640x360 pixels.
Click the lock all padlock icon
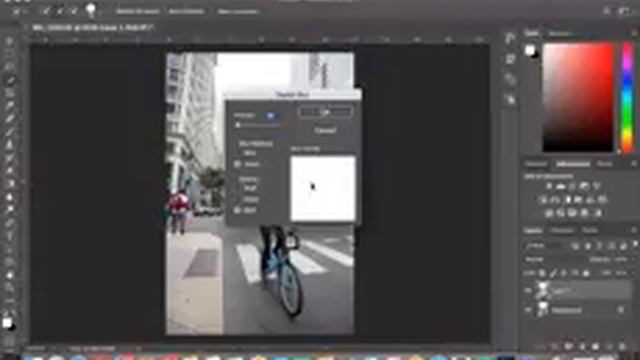pos(586,273)
